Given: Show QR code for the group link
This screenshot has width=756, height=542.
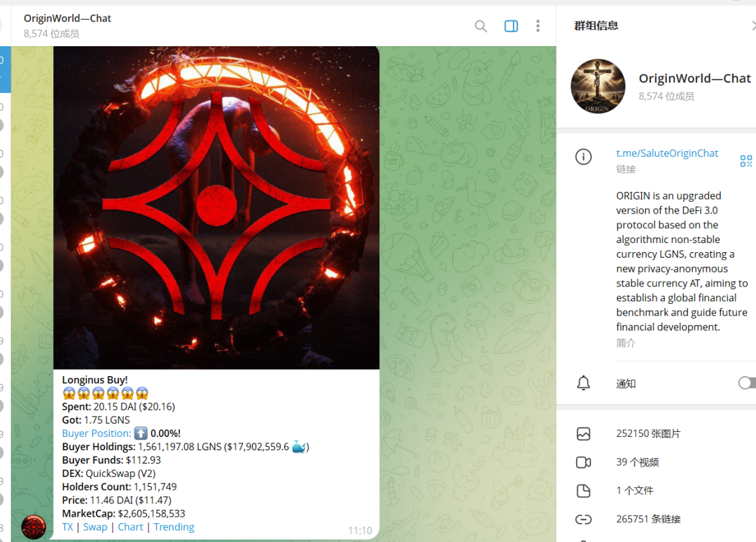Looking at the screenshot, I should [746, 161].
